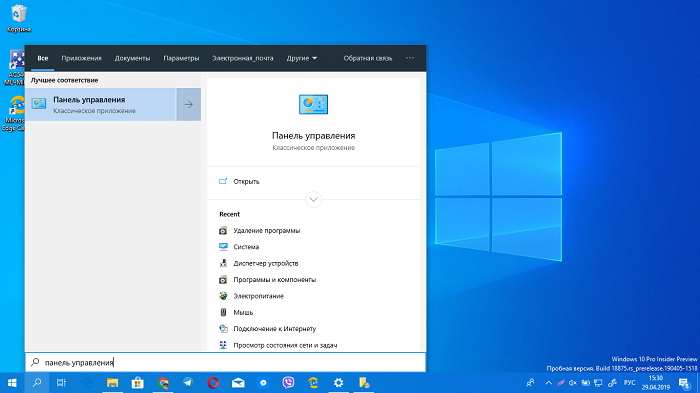Expand more actions chevron under Открыть
The width and height of the screenshot is (700, 393).
click(x=313, y=199)
